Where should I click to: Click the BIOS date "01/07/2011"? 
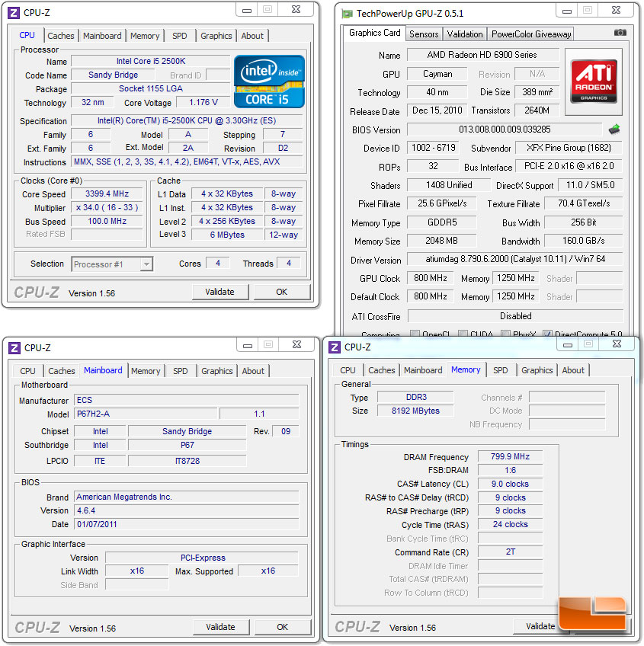[97, 524]
